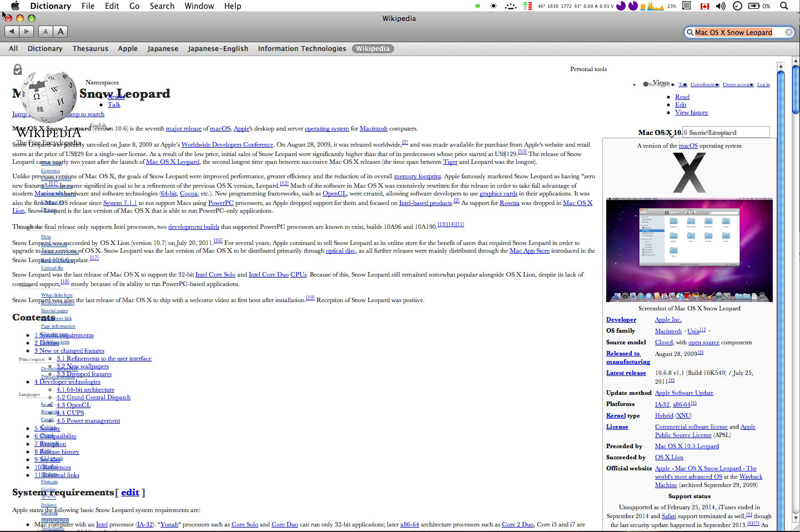Open the Intel Core Solo link
The height and width of the screenshot is (532, 800).
click(215, 274)
